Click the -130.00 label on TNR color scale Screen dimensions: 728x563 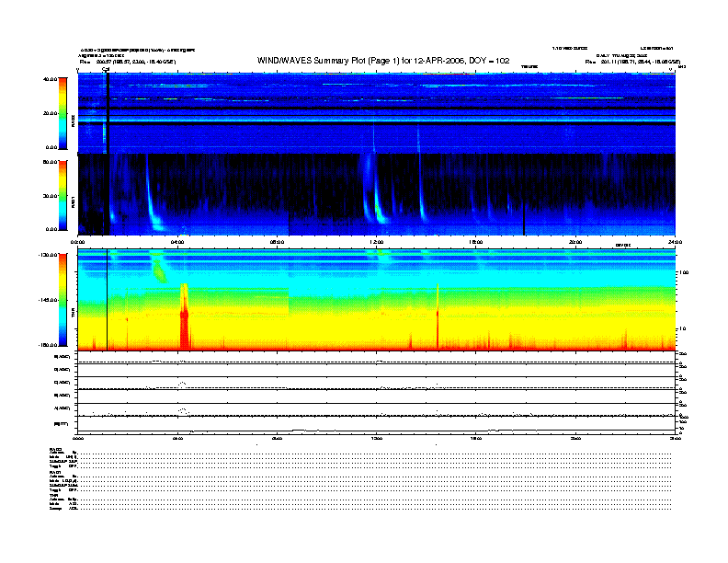(48, 255)
